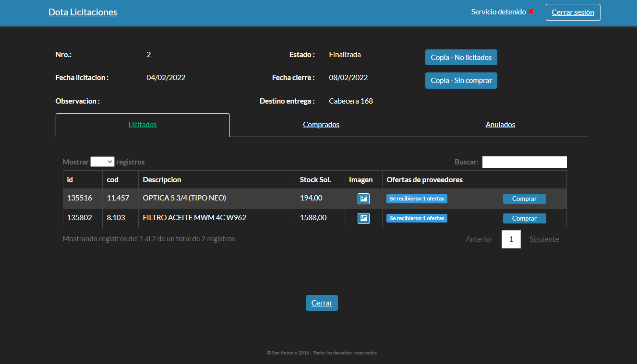Viewport: 637px width, 364px height.
Task: Switch to the Comprados tab
Action: click(x=321, y=125)
